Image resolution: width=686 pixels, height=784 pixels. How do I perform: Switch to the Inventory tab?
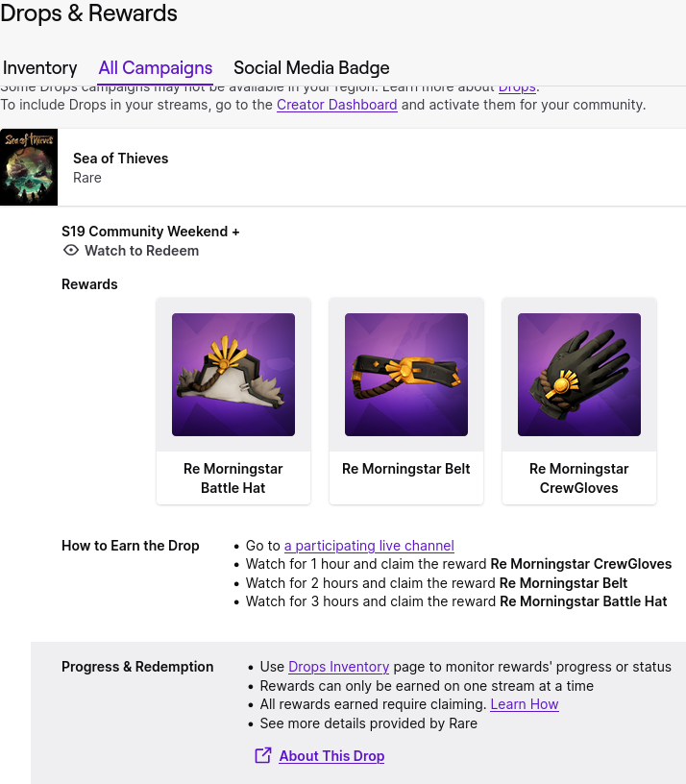(x=40, y=68)
